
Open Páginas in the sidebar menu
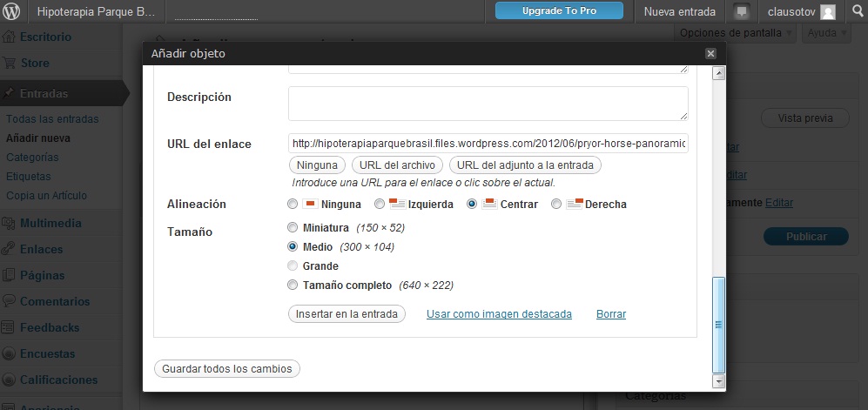(42, 275)
